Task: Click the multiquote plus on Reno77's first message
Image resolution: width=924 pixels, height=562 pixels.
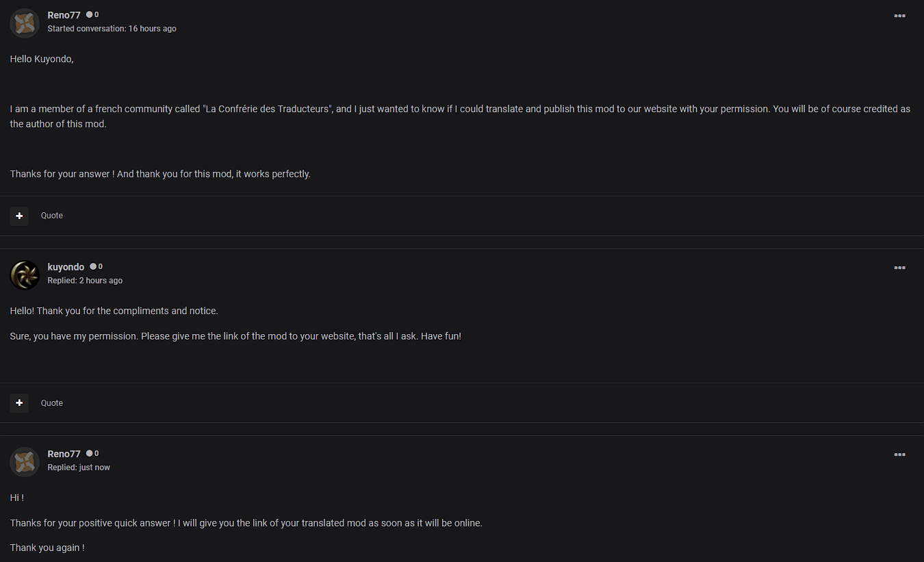Action: (x=19, y=216)
